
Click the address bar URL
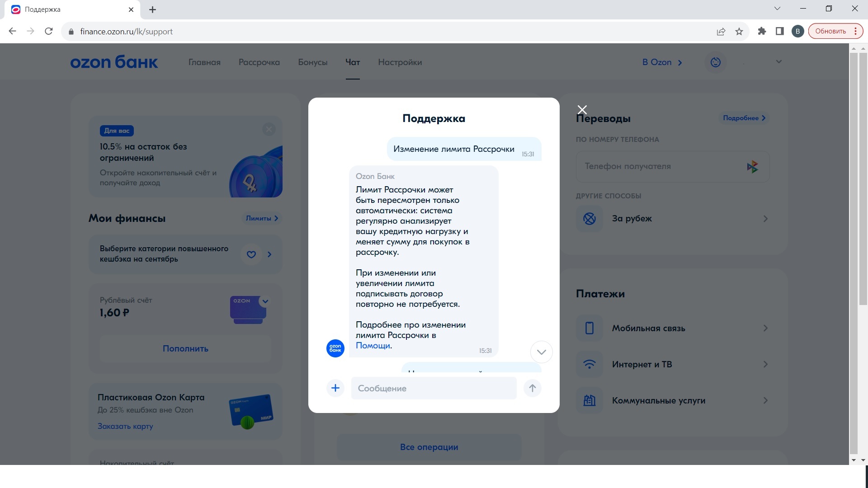click(x=126, y=31)
